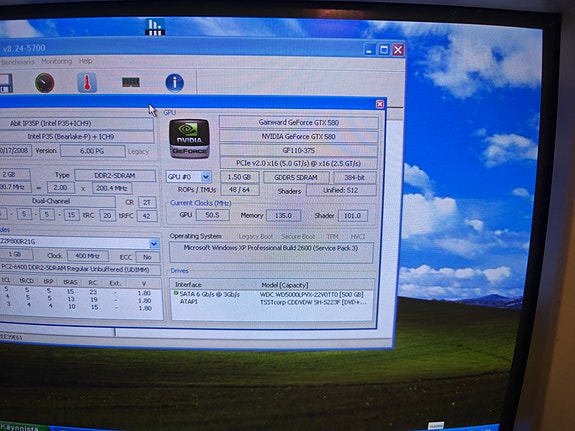Select the WDC WD5000LPVX drive row

click(x=272, y=295)
